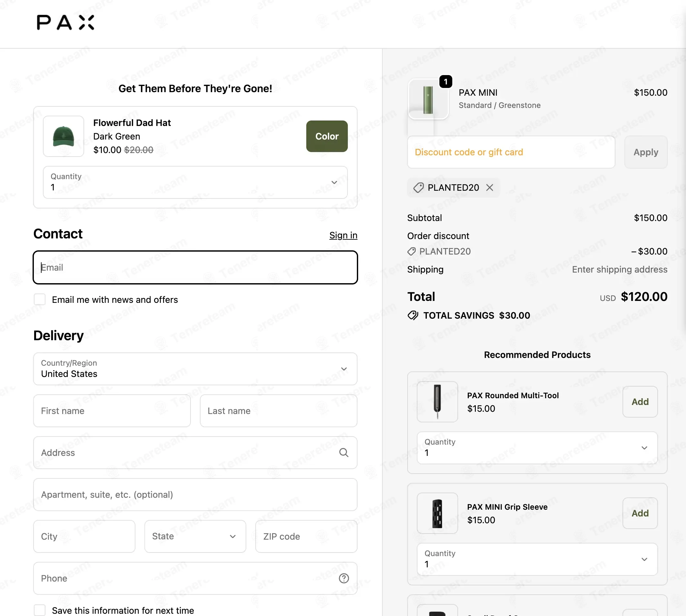Focus the Email input field
The image size is (686, 616).
[195, 267]
